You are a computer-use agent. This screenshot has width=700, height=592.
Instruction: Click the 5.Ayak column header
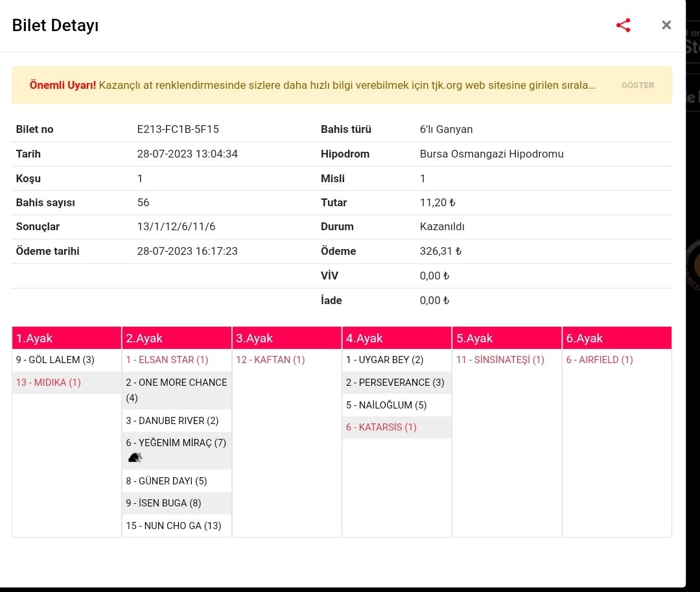pos(507,338)
